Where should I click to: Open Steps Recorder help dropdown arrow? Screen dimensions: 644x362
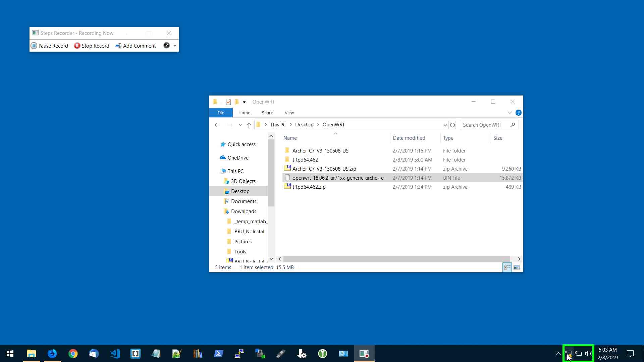pyautogui.click(x=175, y=46)
